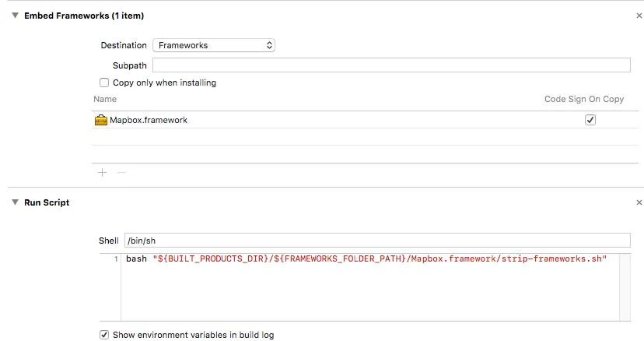644x341 pixels.
Task: Delete the Run Script phase with X
Action: 639,202
